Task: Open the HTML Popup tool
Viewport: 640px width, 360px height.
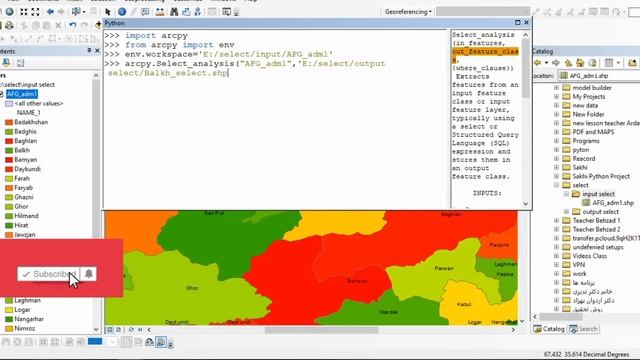Action: (145, 12)
